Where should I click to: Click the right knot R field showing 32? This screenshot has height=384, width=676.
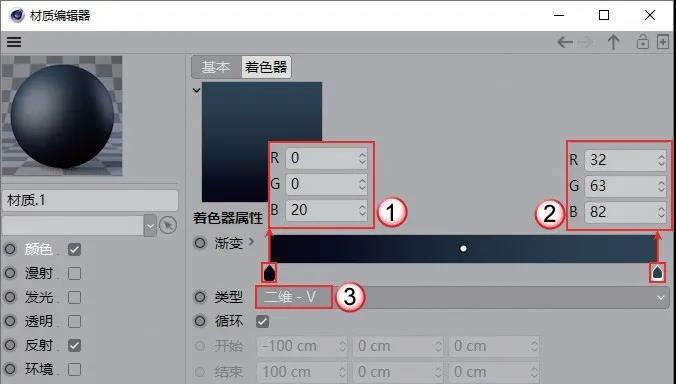point(626,160)
